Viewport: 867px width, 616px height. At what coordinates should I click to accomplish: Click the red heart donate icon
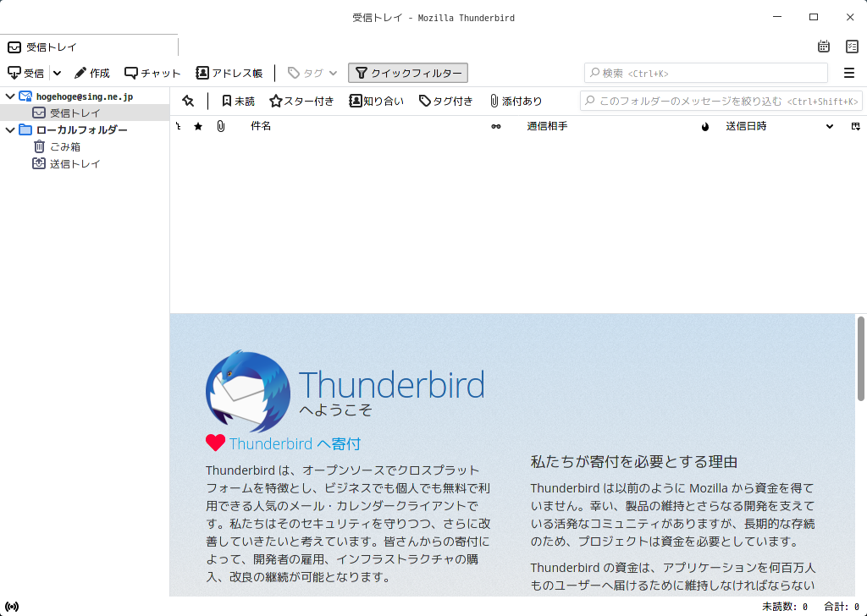(x=215, y=443)
